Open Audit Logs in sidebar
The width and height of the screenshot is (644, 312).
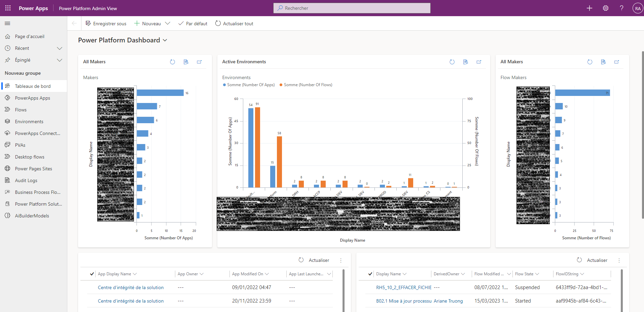click(34, 180)
